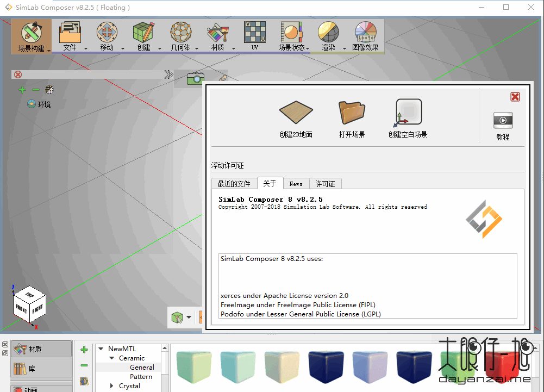Select the turquoise ceramic material cube
Viewport: 544px width, 392px height.
point(237,366)
